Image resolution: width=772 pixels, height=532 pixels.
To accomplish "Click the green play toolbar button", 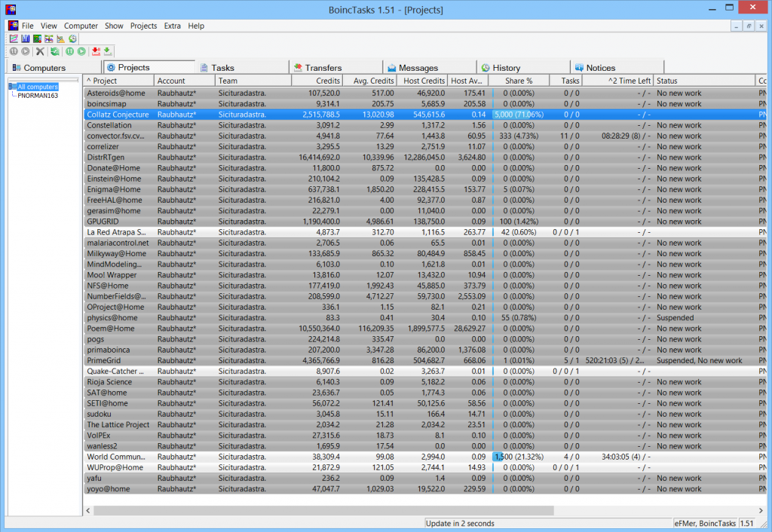I will click(81, 51).
